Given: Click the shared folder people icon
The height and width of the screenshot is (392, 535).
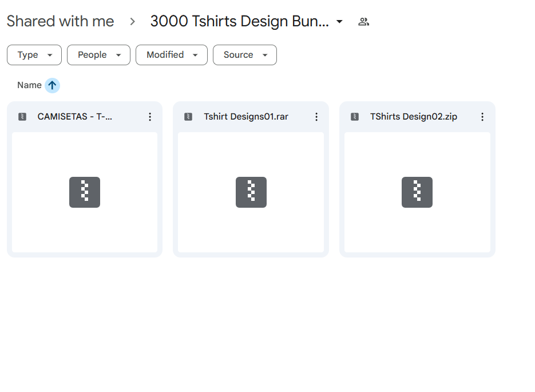Looking at the screenshot, I should [x=363, y=22].
